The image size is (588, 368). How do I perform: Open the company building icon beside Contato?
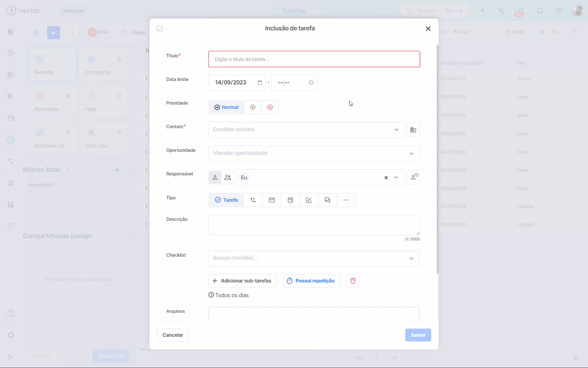point(413,130)
